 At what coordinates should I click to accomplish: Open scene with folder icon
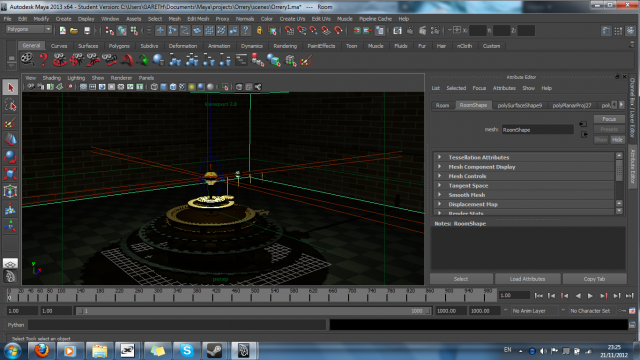coord(74,31)
